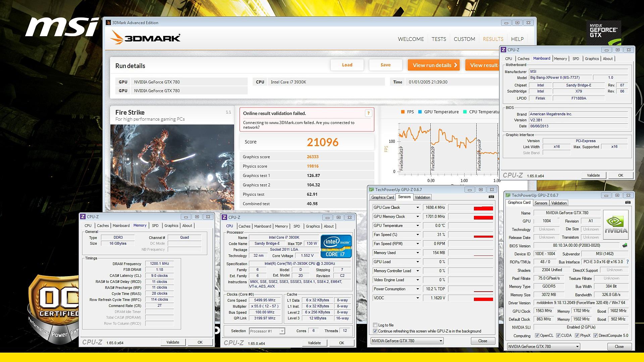Screen dimensions: 644x362
Task: Click the camera icon in GPU-Z Graphics Card window
Action: click(x=628, y=202)
